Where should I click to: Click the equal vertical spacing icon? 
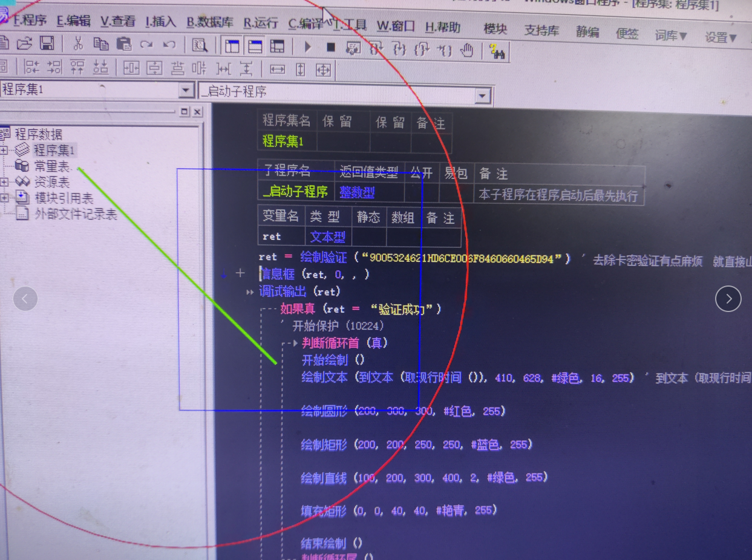[x=246, y=69]
